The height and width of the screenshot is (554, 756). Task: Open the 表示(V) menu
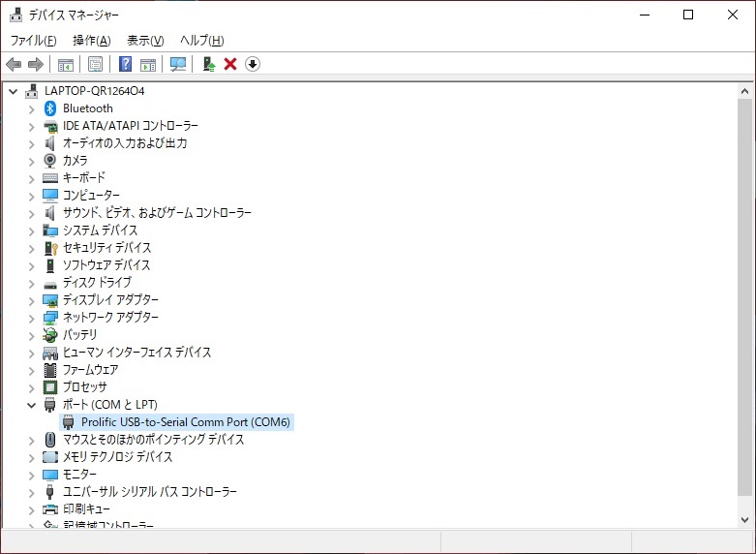(145, 41)
